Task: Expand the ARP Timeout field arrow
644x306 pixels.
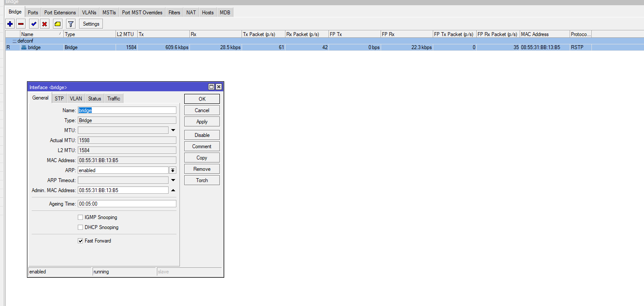Action: [x=173, y=180]
